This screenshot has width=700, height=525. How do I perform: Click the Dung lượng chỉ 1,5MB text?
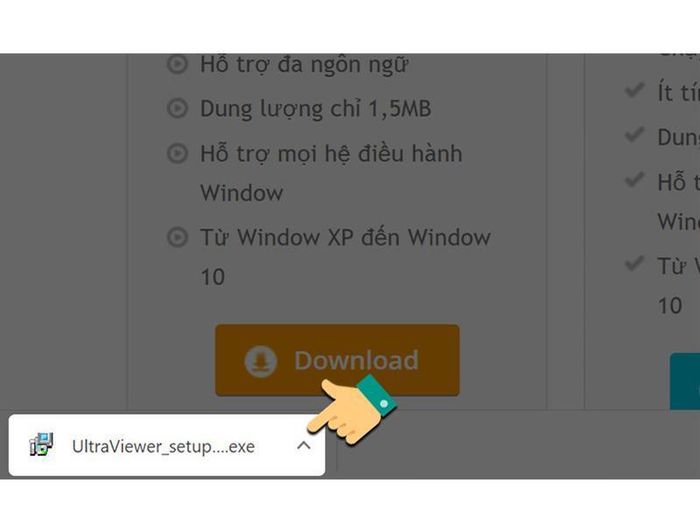click(316, 109)
